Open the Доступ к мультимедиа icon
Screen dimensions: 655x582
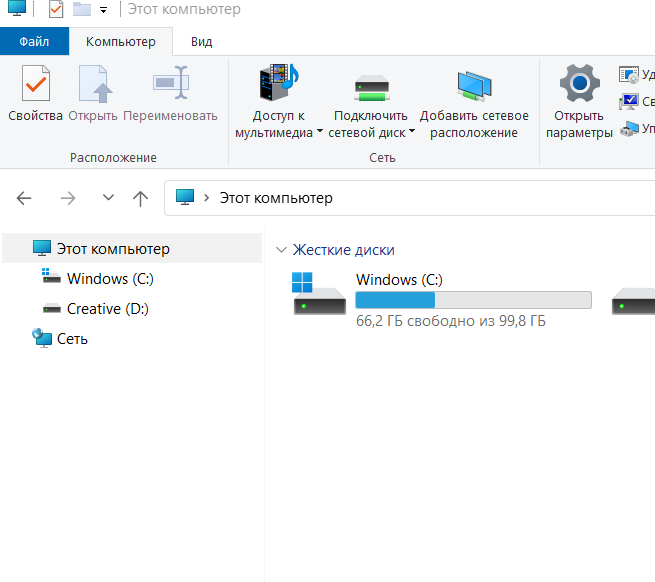279,82
